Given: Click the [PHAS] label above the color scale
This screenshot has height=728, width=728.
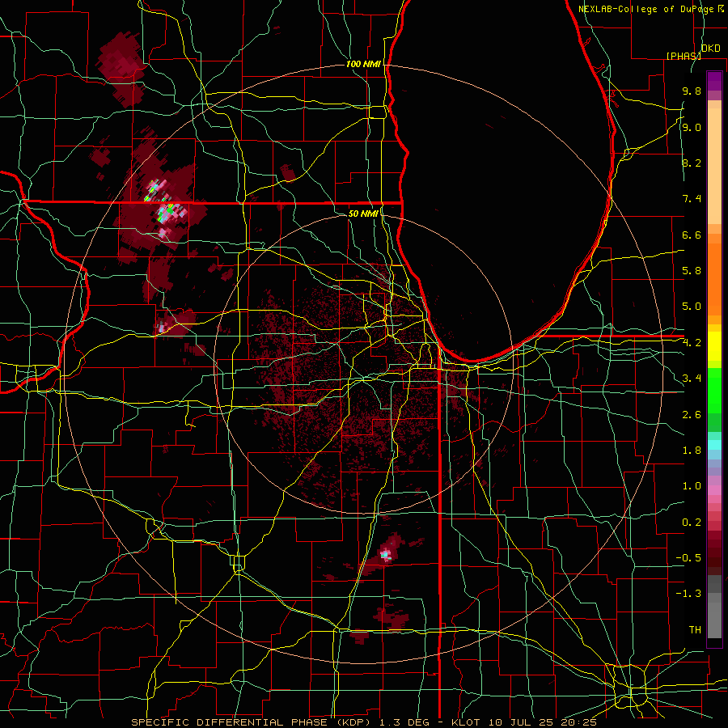Looking at the screenshot, I should 684,56.
